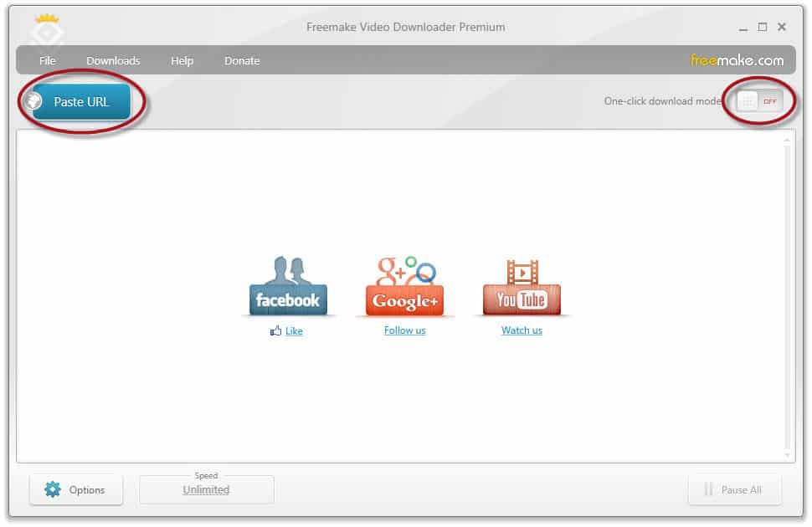Screen dimensions: 812x527
Task: Click the thumbs-up icon beside Like
Action: pos(275,330)
